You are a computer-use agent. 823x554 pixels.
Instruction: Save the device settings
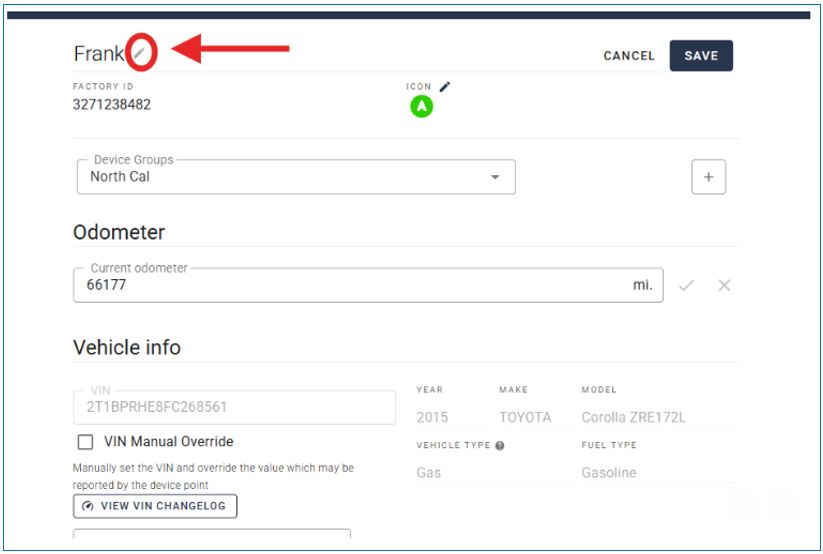click(700, 56)
